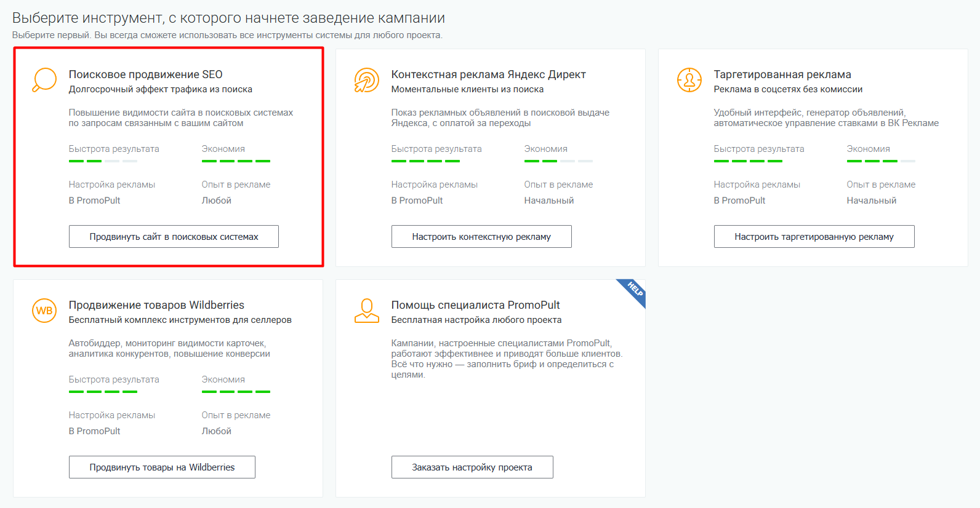Click the Автобиддер, мониторинг видимости карточек description

pyautogui.click(x=169, y=349)
